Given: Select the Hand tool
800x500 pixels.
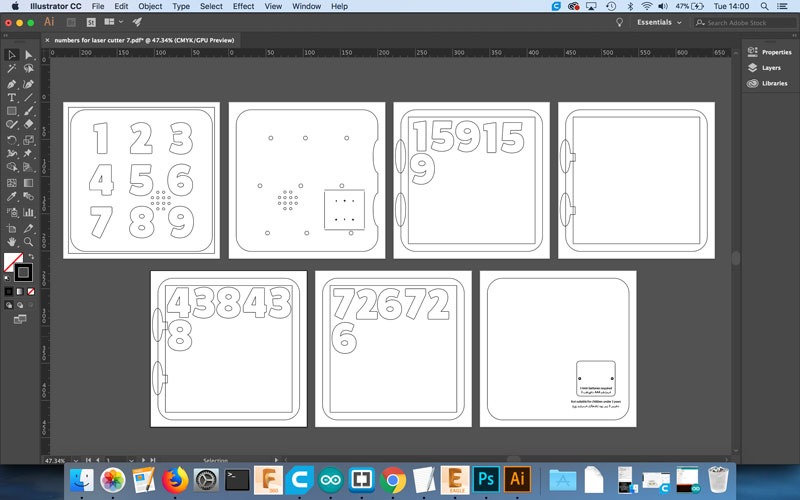Looking at the screenshot, I should click(x=12, y=242).
